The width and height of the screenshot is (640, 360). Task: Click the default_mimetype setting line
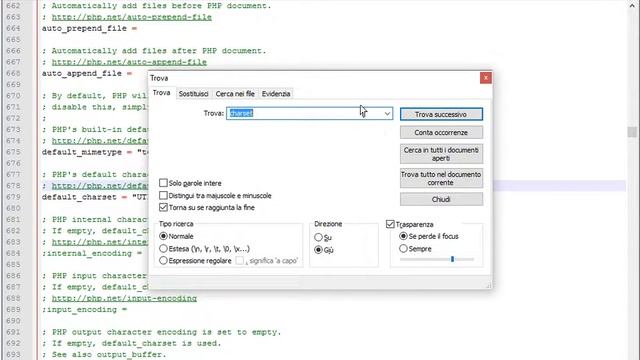coord(94,152)
